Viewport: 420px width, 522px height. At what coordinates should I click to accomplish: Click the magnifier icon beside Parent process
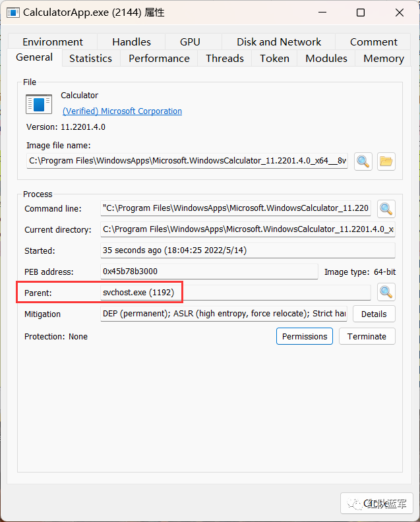(386, 292)
